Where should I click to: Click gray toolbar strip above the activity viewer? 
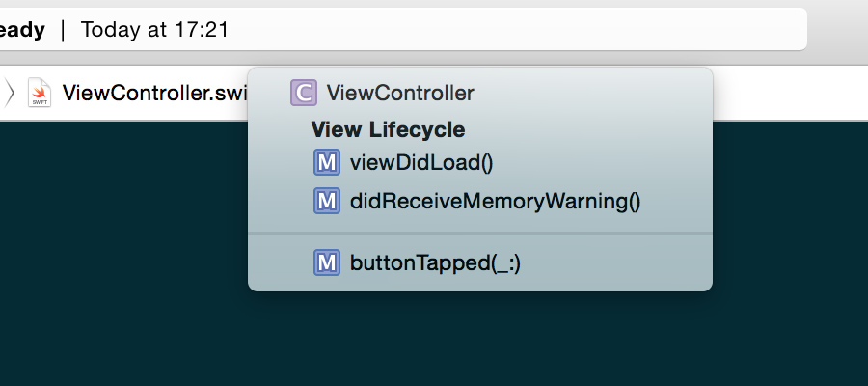tap(434, 3)
